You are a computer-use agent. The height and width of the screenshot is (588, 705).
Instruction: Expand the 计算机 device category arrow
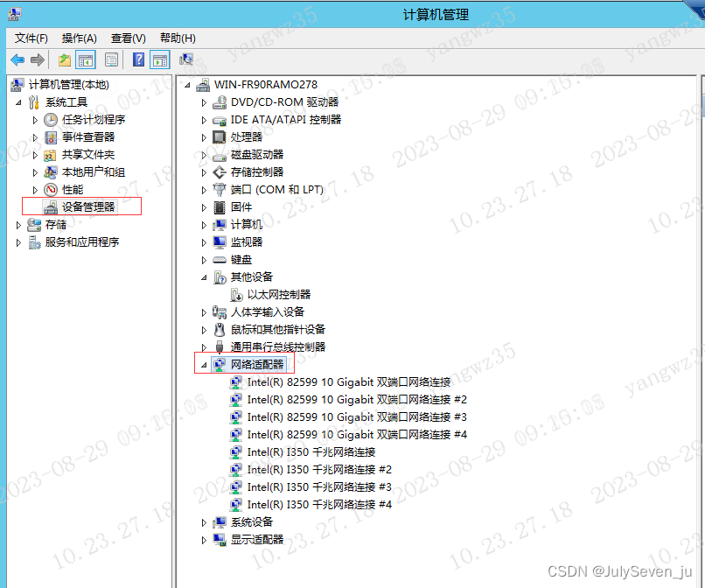coord(204,226)
